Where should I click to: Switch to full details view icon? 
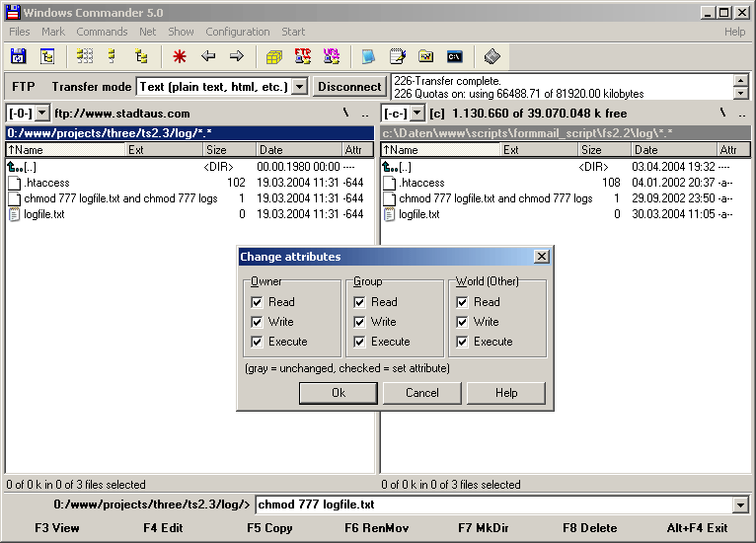[x=112, y=56]
